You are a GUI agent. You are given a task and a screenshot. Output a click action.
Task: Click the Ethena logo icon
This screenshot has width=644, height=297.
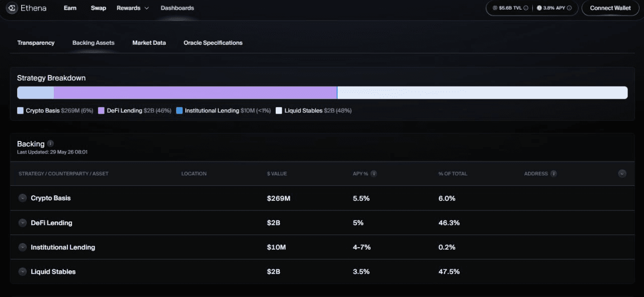point(13,8)
